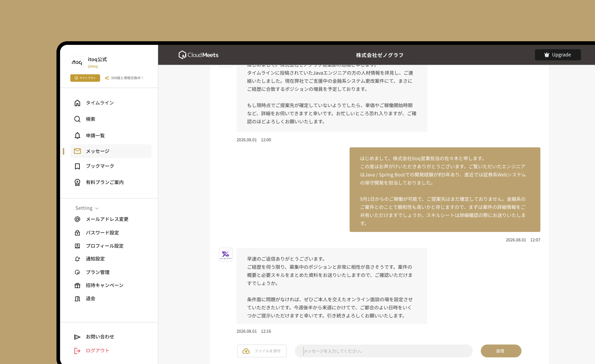Screen dimensions: 595x364
Task: Click the 2026.08.01 12:07 timestamp
Action: [x=523, y=240]
